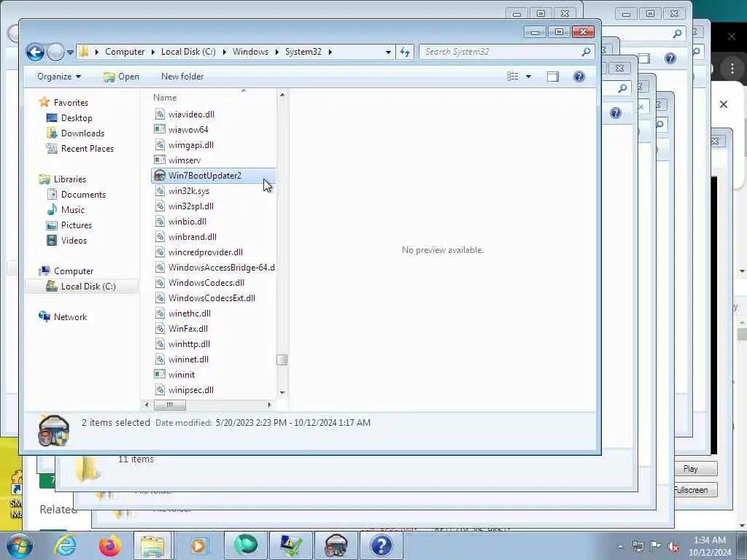Select the wiawow64 application file
This screenshot has width=747, height=560.
188,130
